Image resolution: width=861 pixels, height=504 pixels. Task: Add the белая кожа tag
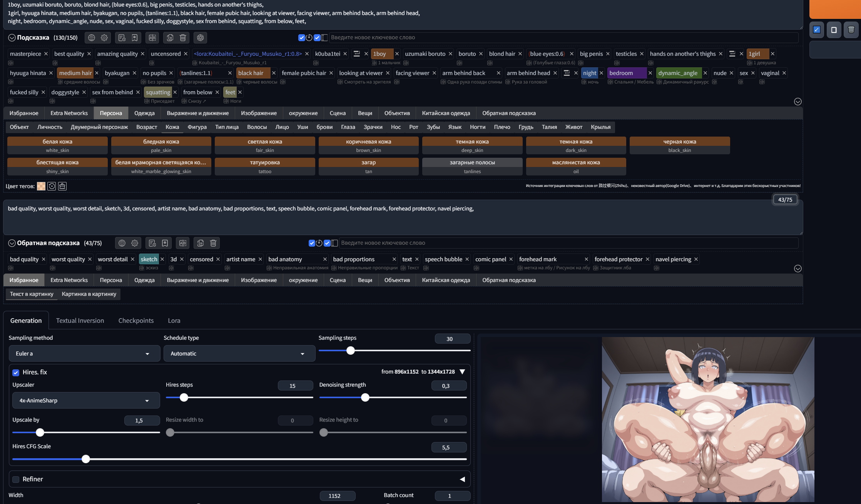[57, 145]
